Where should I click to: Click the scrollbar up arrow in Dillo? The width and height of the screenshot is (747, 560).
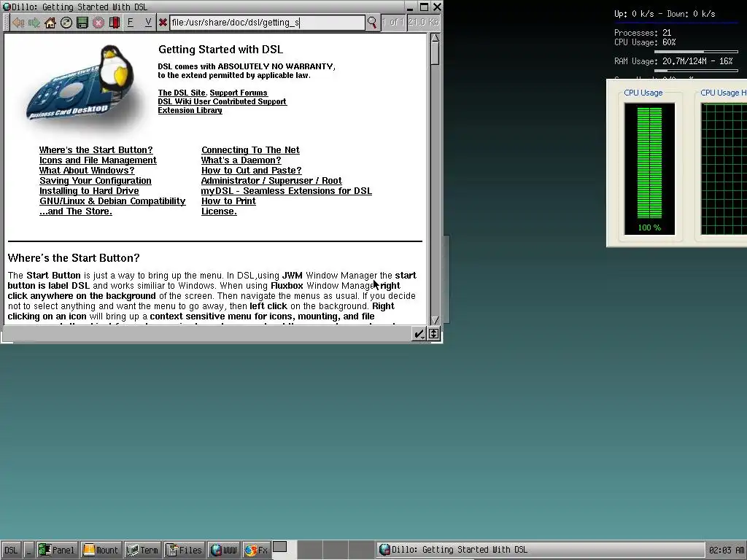[435, 38]
